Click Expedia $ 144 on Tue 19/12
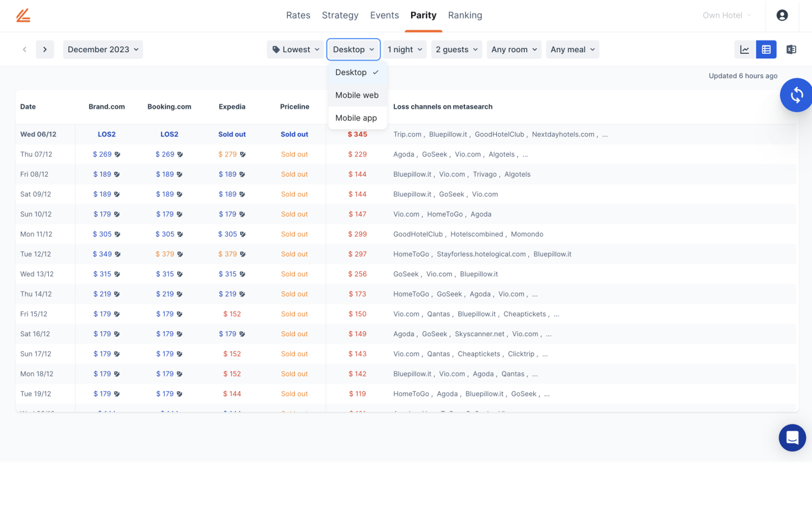This screenshot has height=508, width=812. pos(232,394)
